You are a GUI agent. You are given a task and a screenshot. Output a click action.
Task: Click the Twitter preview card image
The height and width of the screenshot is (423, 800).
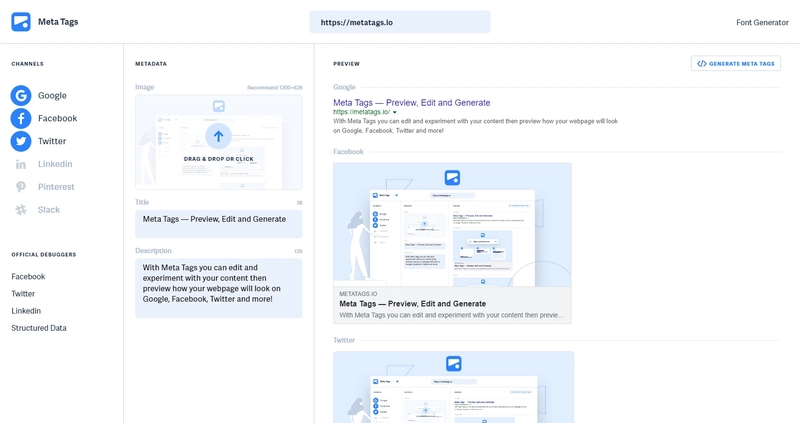pyautogui.click(x=454, y=387)
